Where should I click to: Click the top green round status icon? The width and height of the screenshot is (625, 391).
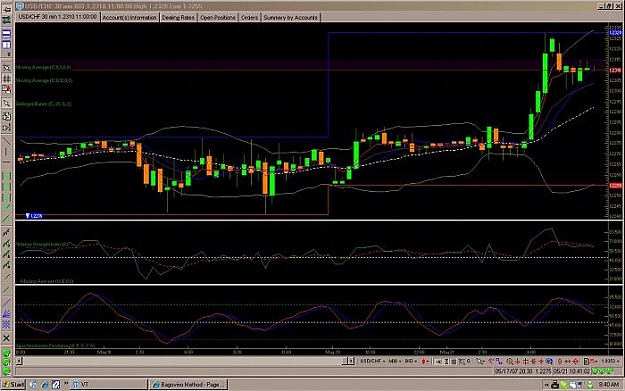pyautogui.click(x=6, y=354)
